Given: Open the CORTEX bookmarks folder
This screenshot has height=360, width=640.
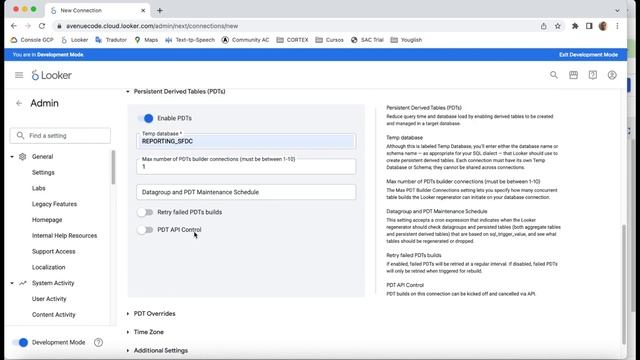Looking at the screenshot, I should (x=292, y=40).
